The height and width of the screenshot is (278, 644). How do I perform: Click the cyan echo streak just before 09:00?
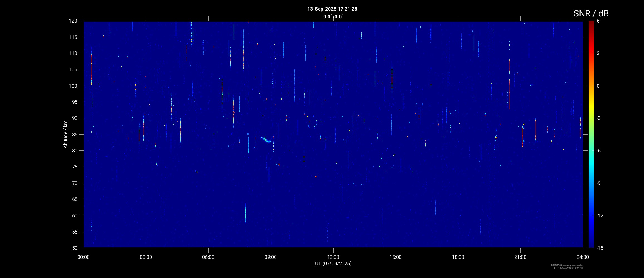(266, 140)
